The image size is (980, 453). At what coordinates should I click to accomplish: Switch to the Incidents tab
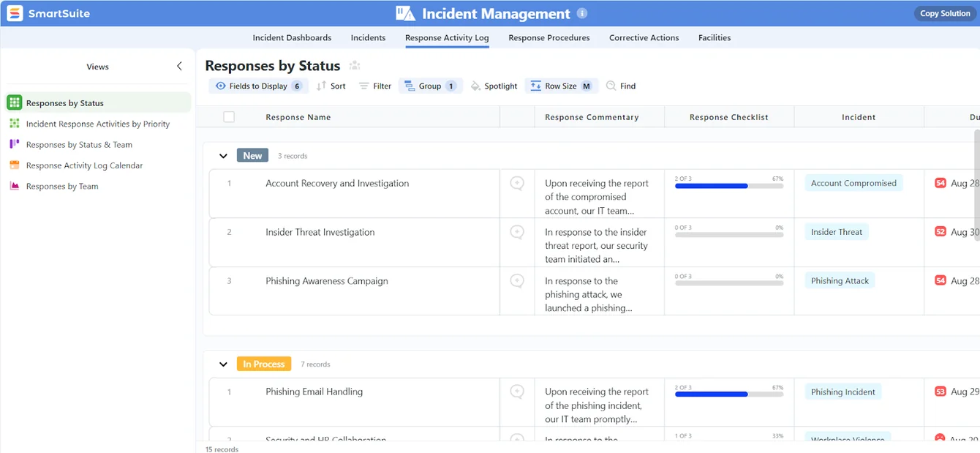point(368,37)
